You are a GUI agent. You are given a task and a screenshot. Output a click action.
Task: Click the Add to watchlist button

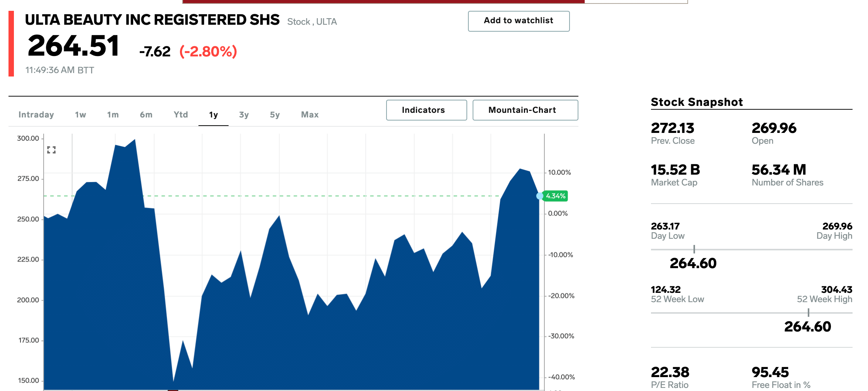(519, 21)
